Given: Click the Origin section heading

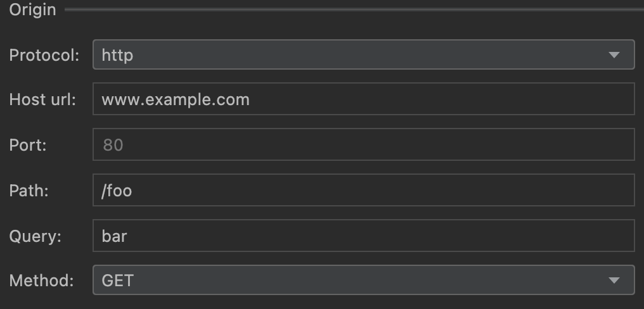Looking at the screenshot, I should (x=32, y=10).
